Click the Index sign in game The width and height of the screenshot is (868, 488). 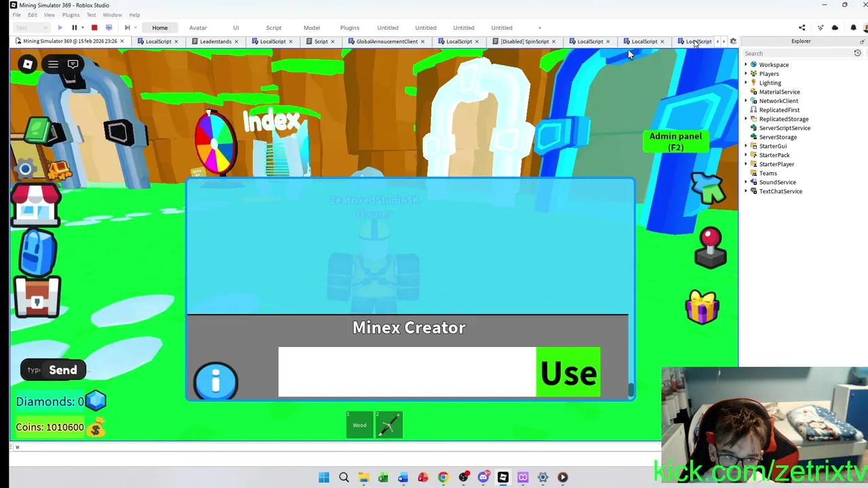click(272, 121)
